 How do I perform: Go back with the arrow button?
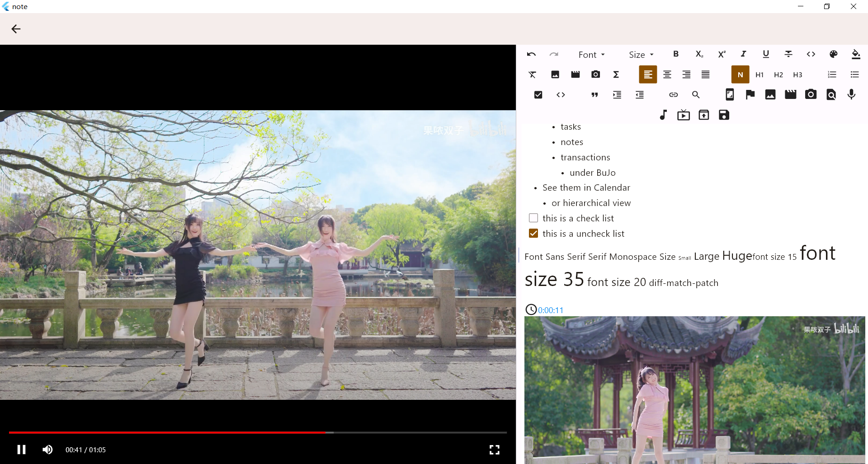click(x=16, y=29)
